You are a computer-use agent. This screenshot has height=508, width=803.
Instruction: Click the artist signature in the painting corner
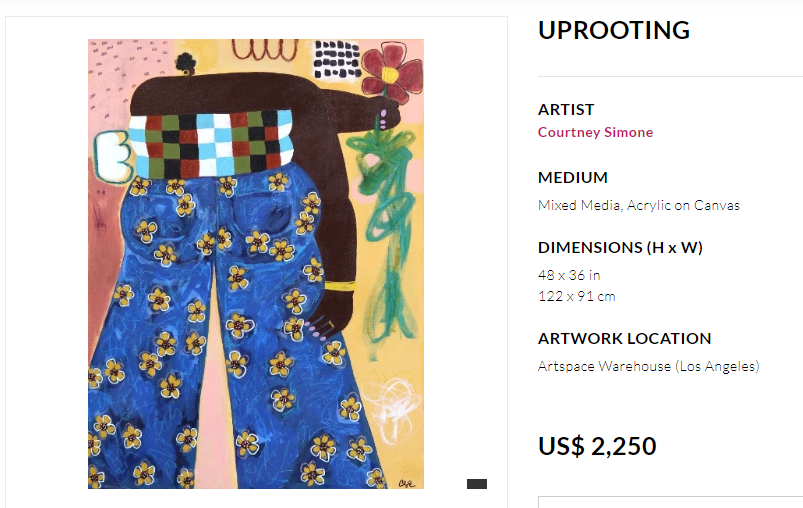tap(407, 483)
